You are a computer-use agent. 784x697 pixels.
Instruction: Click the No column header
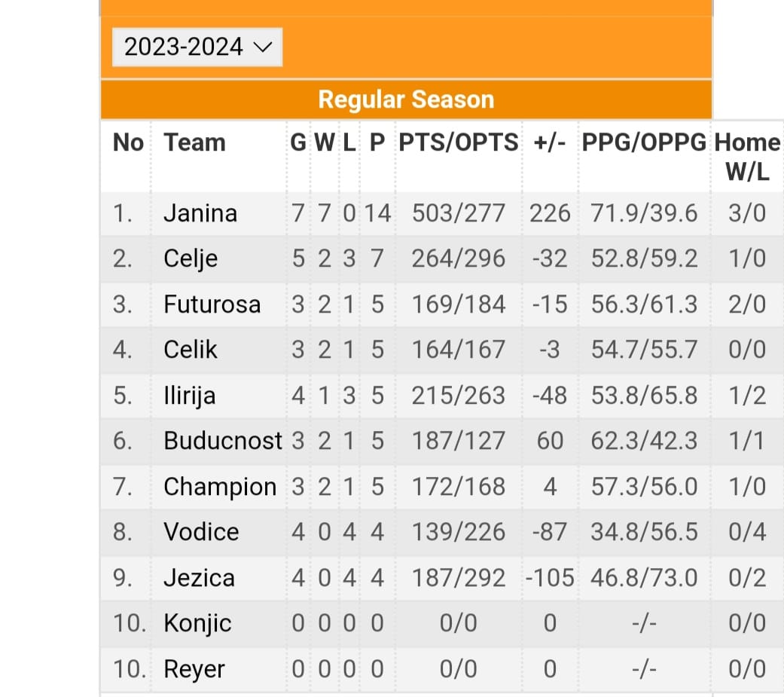128,142
